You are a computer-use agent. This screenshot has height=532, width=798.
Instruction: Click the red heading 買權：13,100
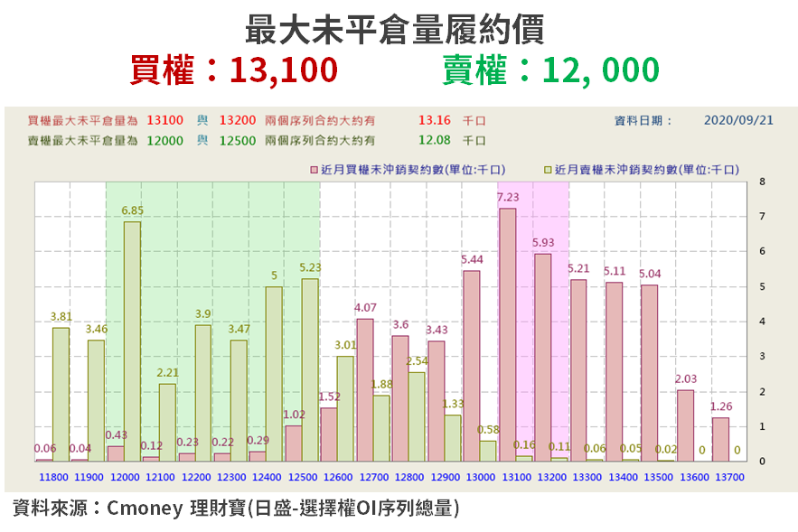click(x=233, y=70)
